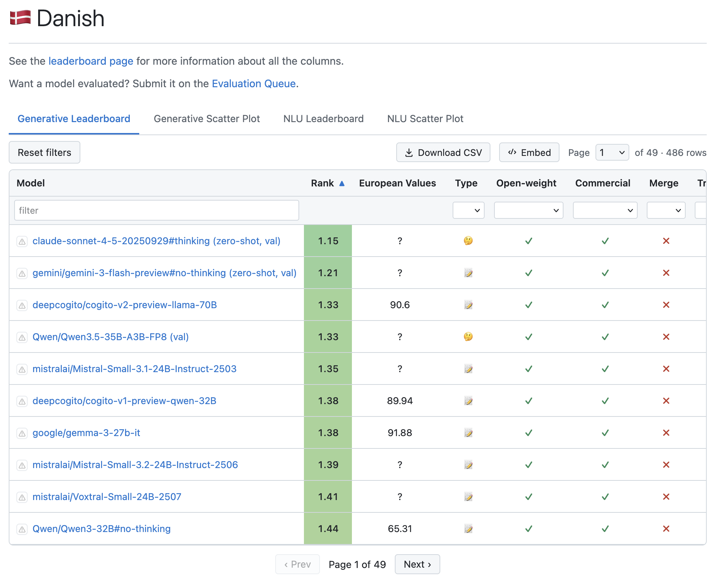This screenshot has height=588, width=722.
Task: Open the NLU Scatter Plot tab
Action: [x=425, y=119]
